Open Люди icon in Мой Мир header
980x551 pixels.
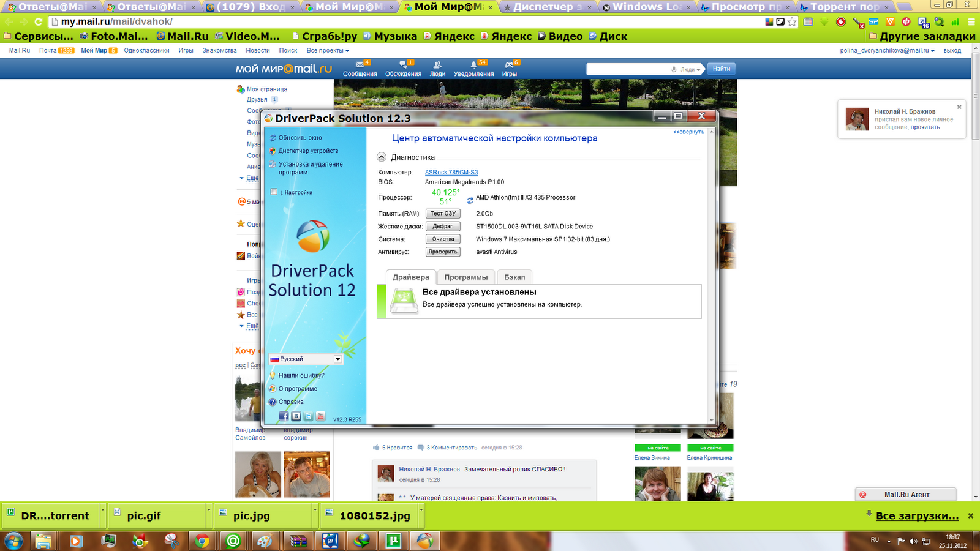437,64
